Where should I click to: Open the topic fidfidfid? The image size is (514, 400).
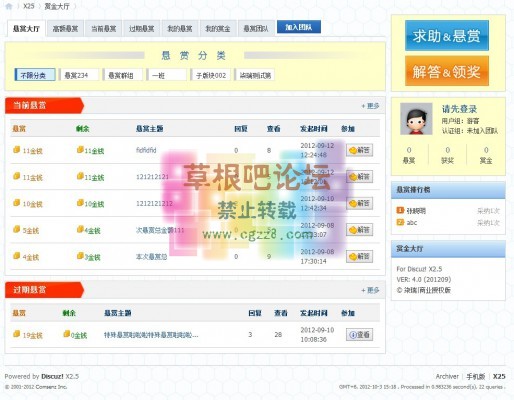(x=146, y=150)
